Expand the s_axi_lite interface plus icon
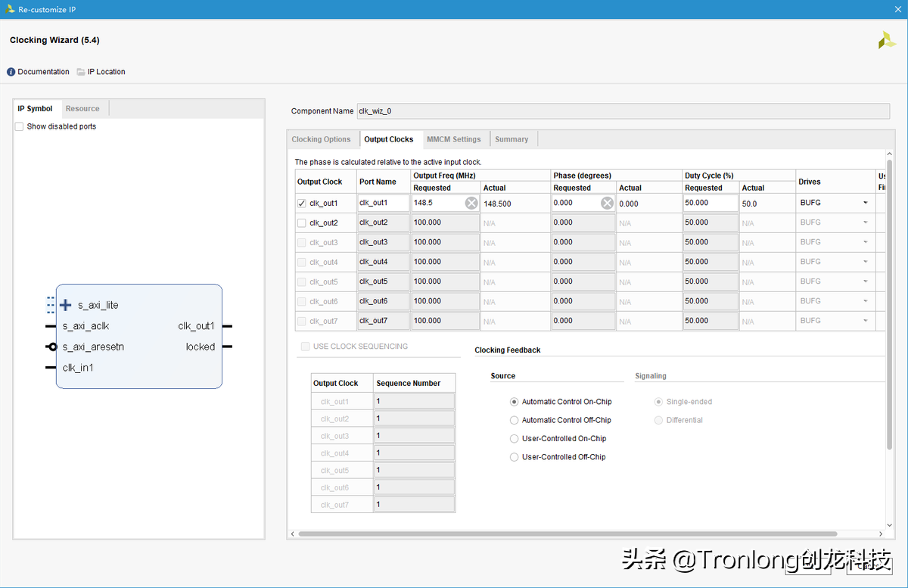This screenshot has width=908, height=588. coord(66,305)
